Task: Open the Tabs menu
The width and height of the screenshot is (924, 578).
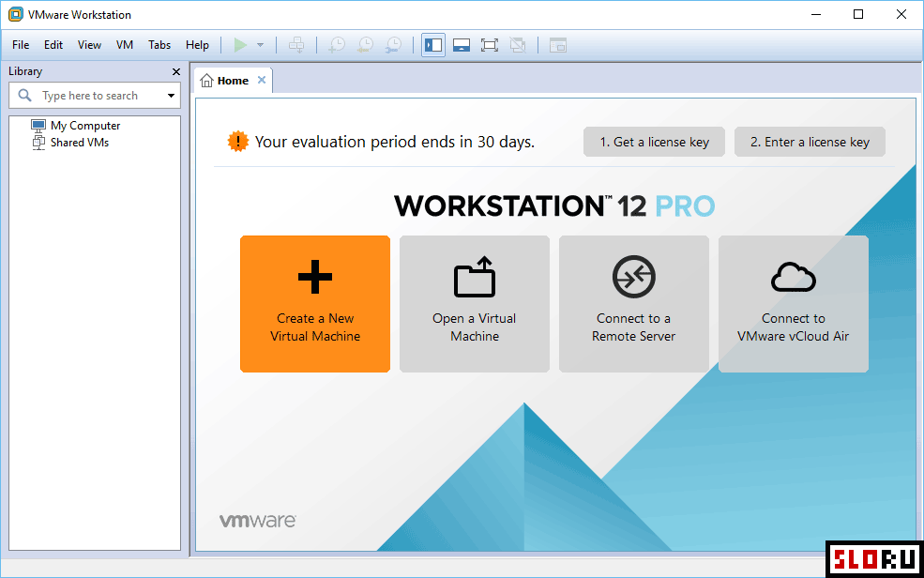Action: coord(159,45)
